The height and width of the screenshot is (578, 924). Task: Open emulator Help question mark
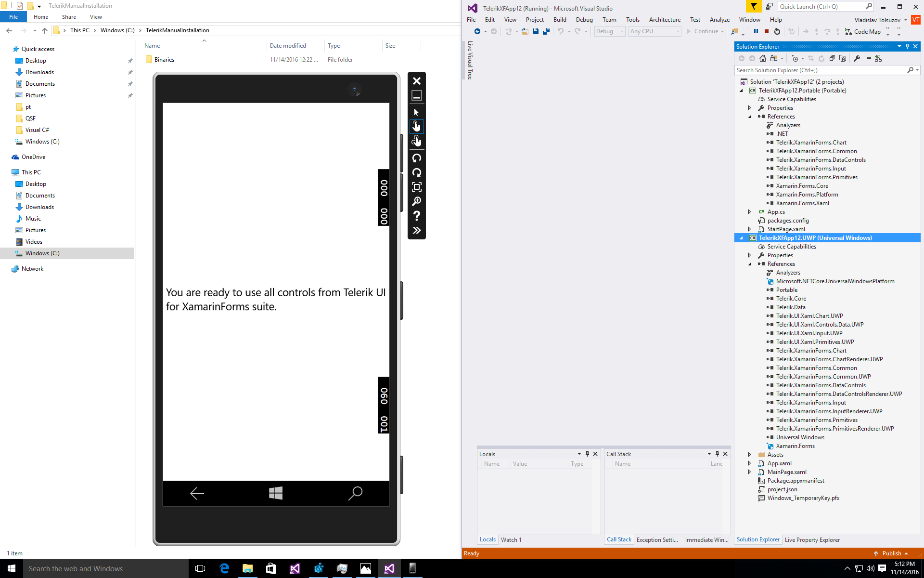417,216
